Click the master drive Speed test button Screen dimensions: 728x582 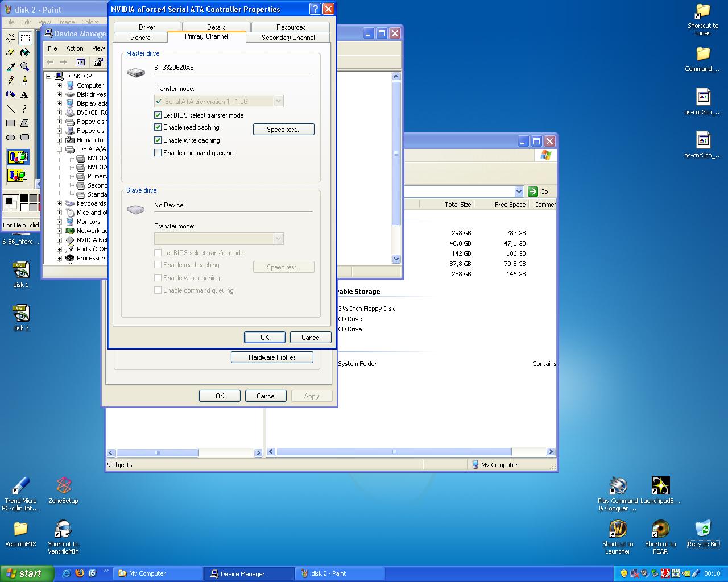pyautogui.click(x=283, y=130)
